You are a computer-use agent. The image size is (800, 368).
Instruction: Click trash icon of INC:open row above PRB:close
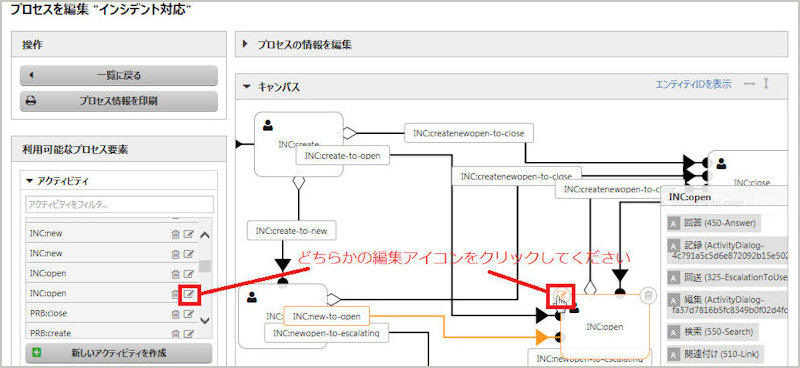[x=175, y=293]
